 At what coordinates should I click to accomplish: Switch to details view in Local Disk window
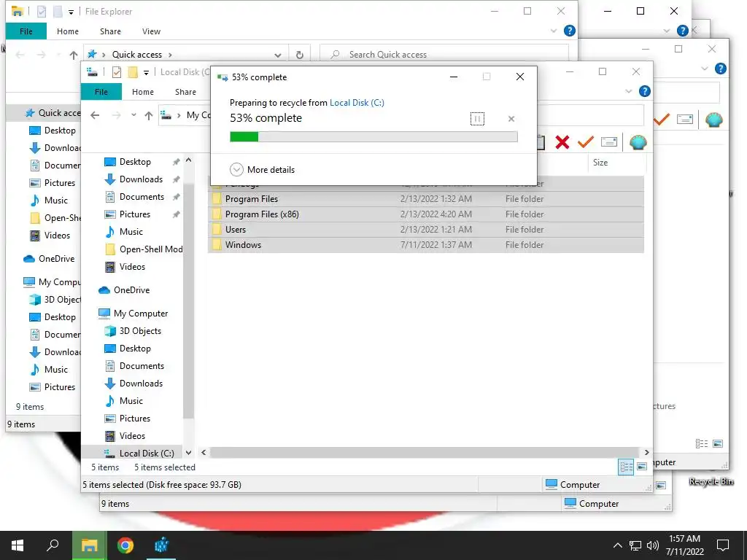coord(626,467)
